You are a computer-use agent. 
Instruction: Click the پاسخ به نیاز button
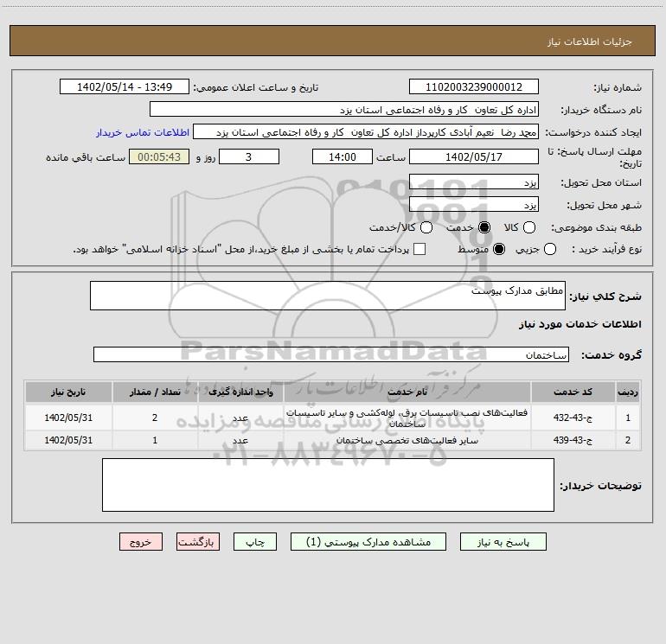point(503,542)
